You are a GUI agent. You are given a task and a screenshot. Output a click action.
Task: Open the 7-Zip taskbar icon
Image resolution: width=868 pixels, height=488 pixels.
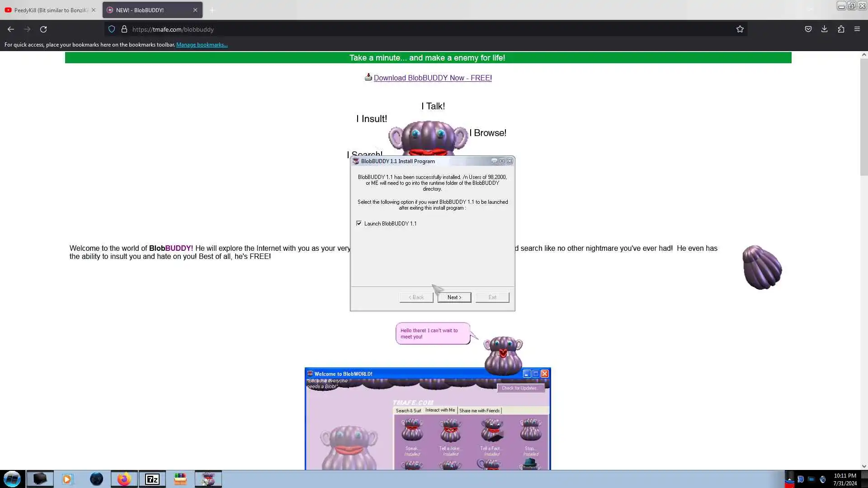tap(152, 479)
